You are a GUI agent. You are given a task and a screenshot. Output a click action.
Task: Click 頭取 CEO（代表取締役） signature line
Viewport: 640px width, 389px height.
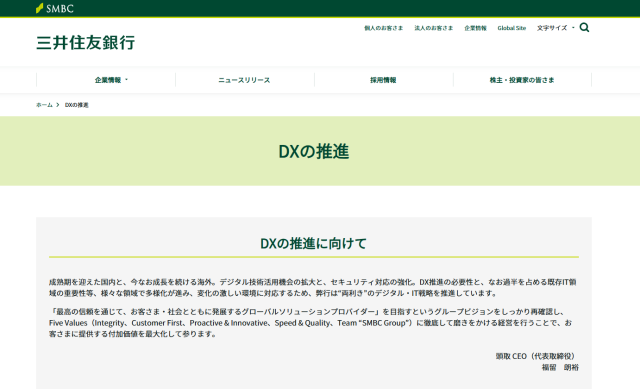pyautogui.click(x=536, y=356)
